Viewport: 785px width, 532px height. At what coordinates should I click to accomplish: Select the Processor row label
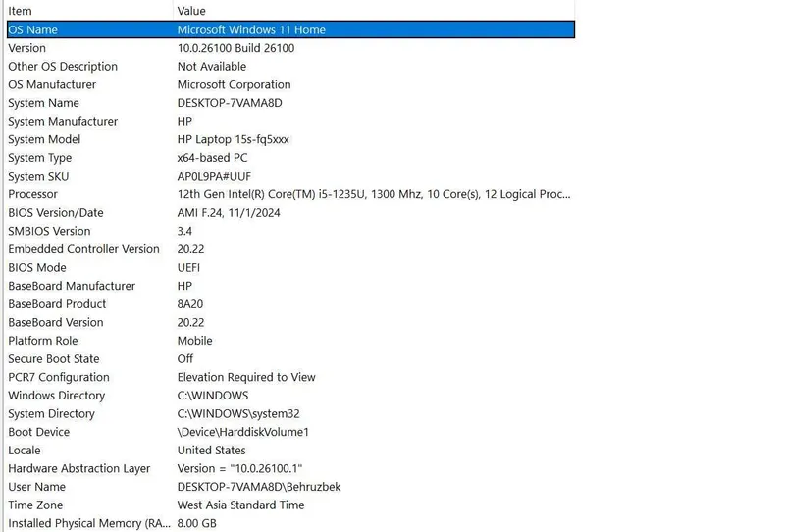click(x=32, y=194)
